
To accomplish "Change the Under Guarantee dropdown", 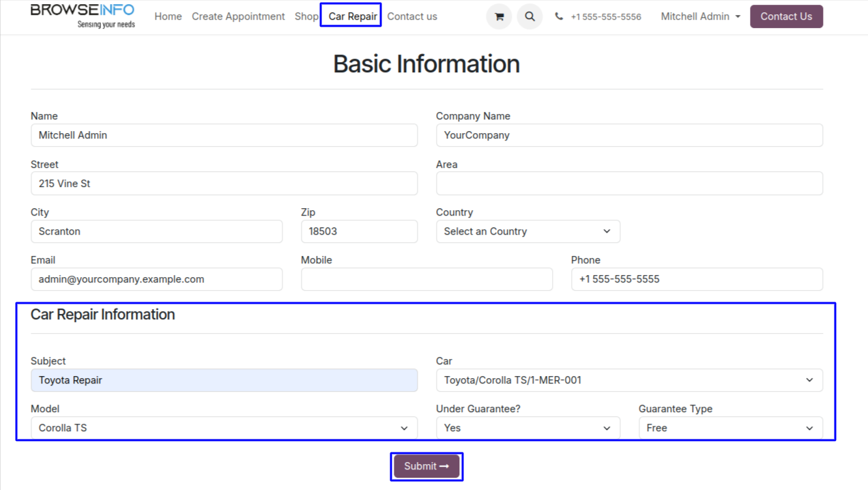I will point(527,428).
